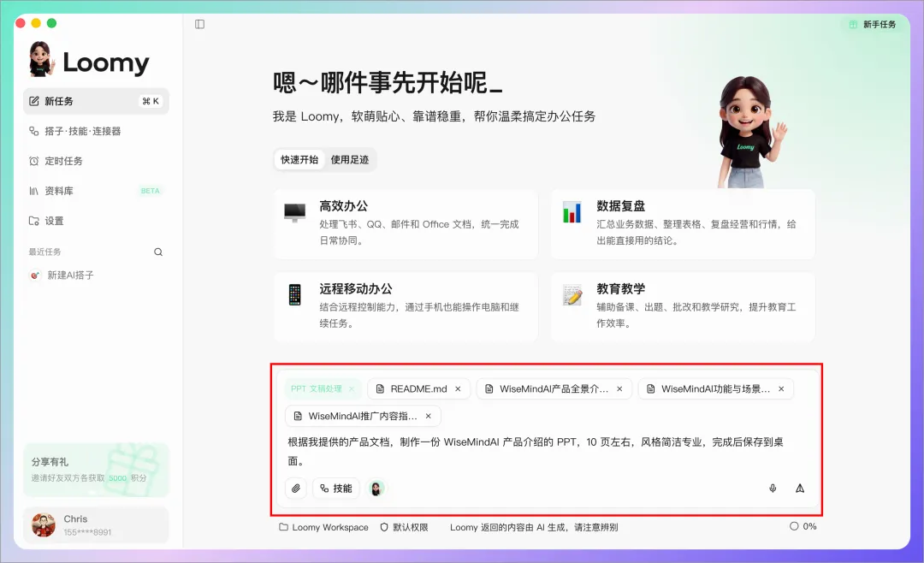This screenshot has width=924, height=563.
Task: Click the ⌘ K shortcut hint
Action: pyautogui.click(x=151, y=102)
